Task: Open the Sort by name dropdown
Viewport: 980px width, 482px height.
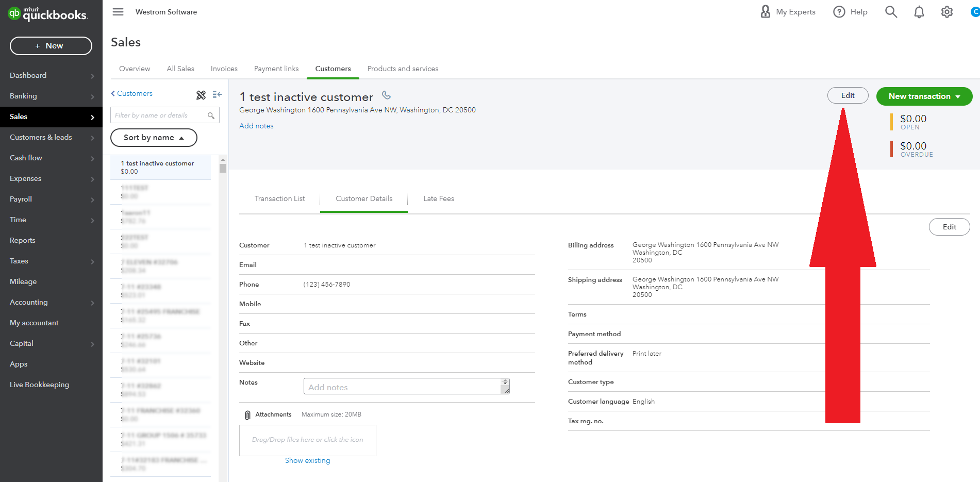Action: tap(154, 138)
